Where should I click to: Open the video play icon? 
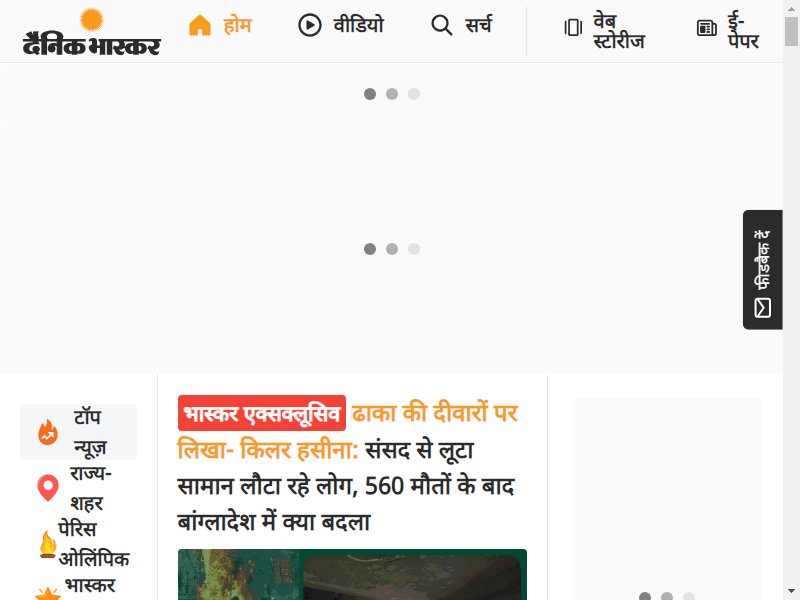310,25
